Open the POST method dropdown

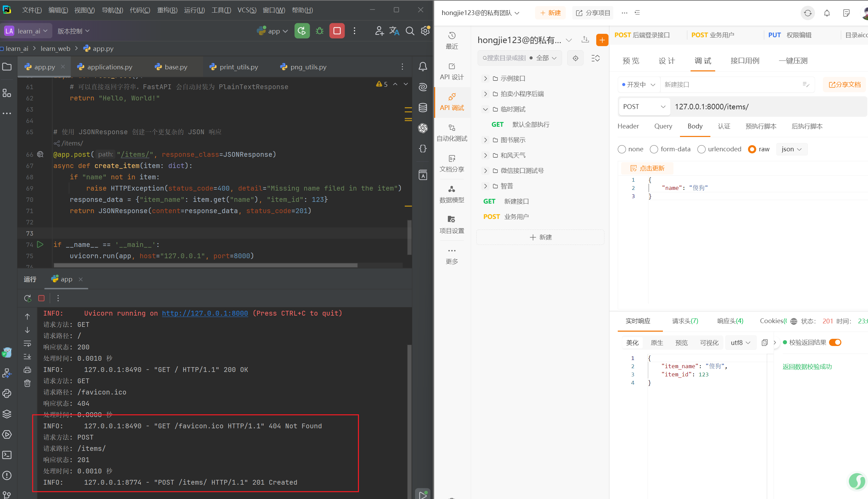(x=644, y=107)
